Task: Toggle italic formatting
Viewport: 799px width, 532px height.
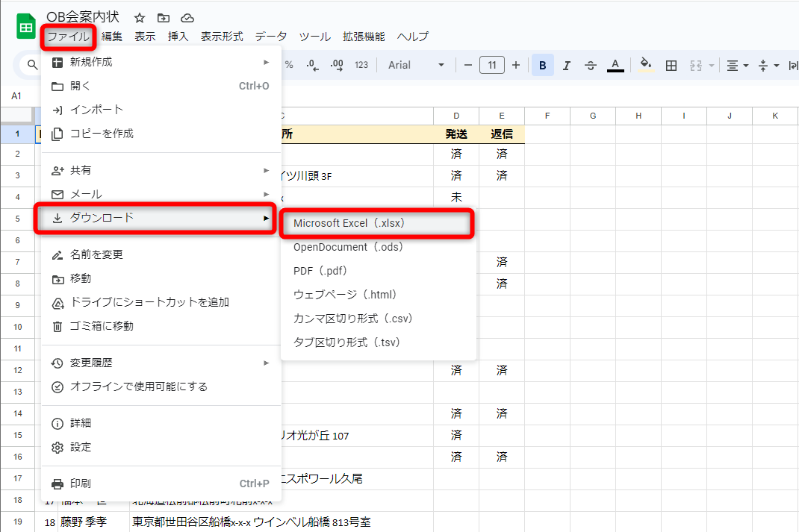Action: [566, 65]
